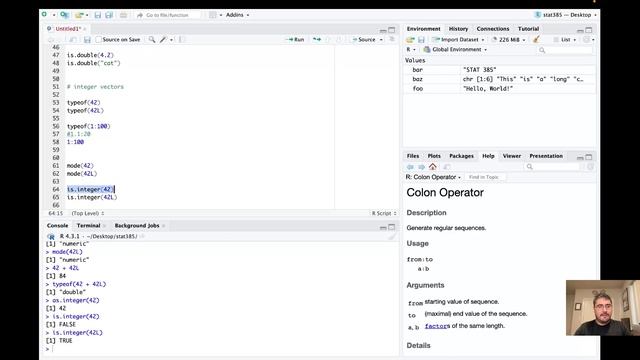Click line 64 is.integer(42) in editor
This screenshot has height=360, width=640.
coord(91,189)
